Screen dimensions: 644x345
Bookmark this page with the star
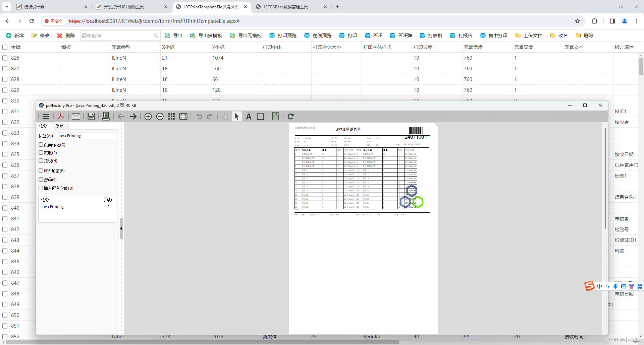[578, 21]
